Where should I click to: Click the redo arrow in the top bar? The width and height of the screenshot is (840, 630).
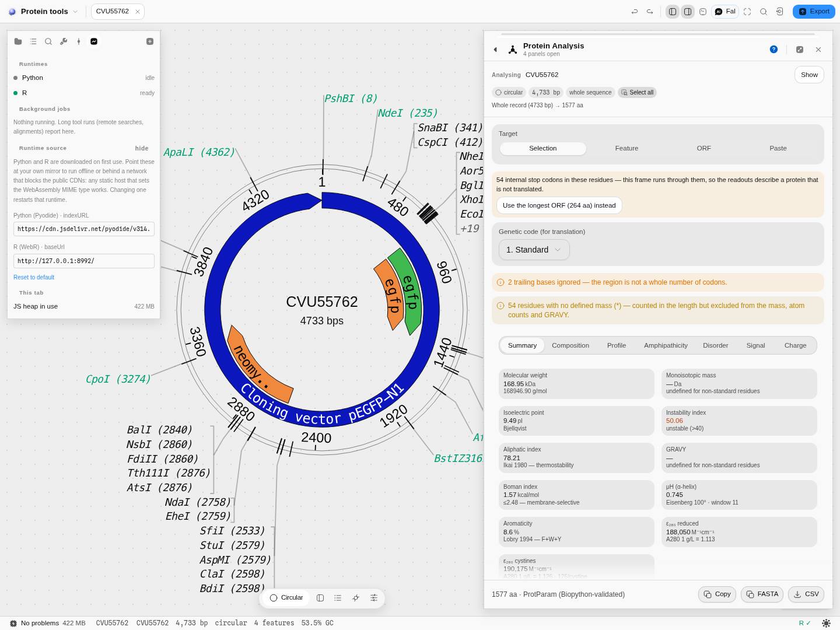click(x=650, y=12)
